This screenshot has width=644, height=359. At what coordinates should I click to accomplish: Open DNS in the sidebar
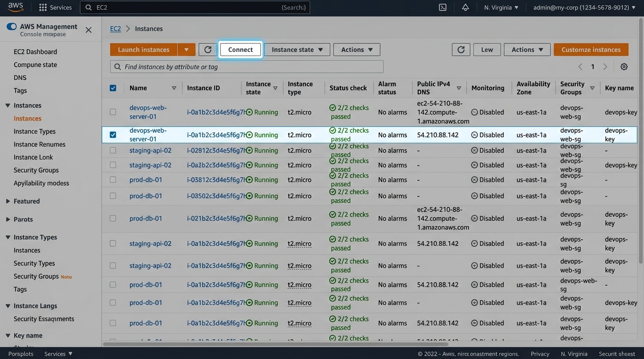click(x=20, y=78)
